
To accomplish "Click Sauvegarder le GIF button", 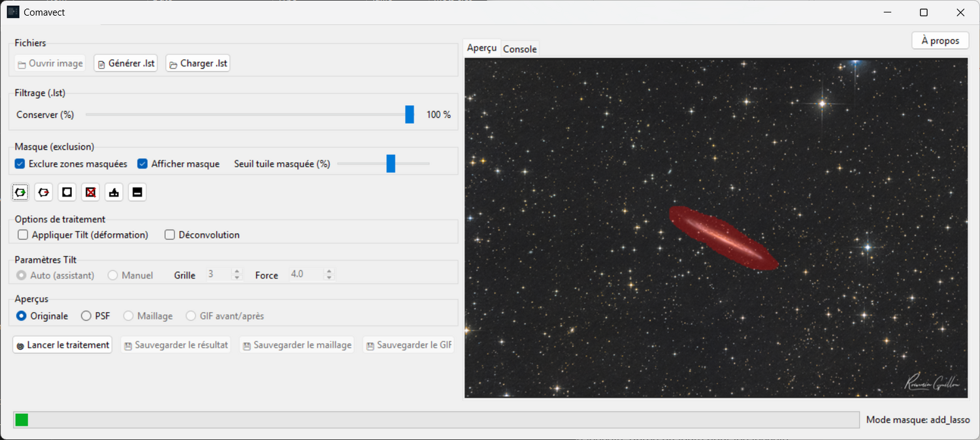I will tap(408, 345).
